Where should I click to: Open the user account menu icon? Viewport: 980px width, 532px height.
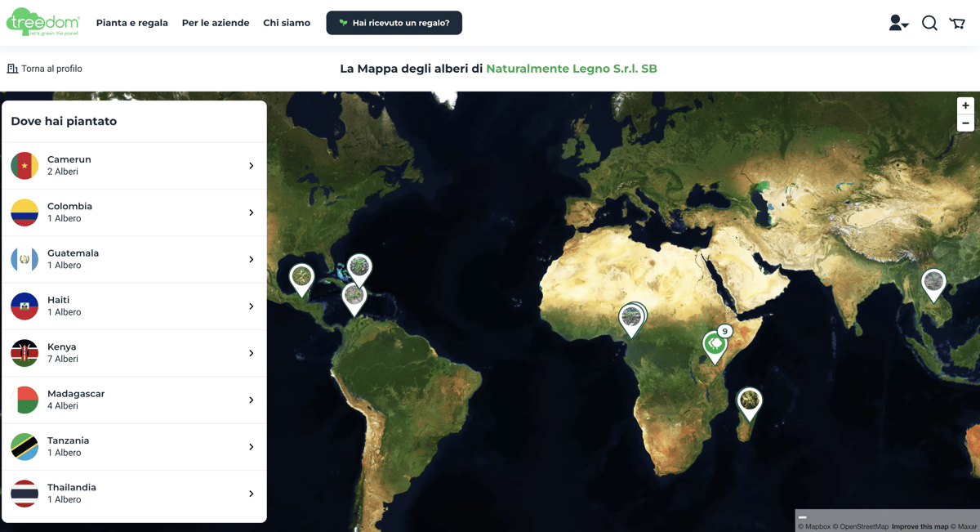[898, 23]
